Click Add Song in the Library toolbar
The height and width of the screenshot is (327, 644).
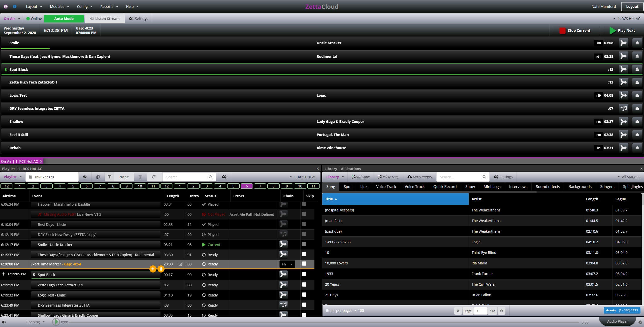click(x=361, y=177)
